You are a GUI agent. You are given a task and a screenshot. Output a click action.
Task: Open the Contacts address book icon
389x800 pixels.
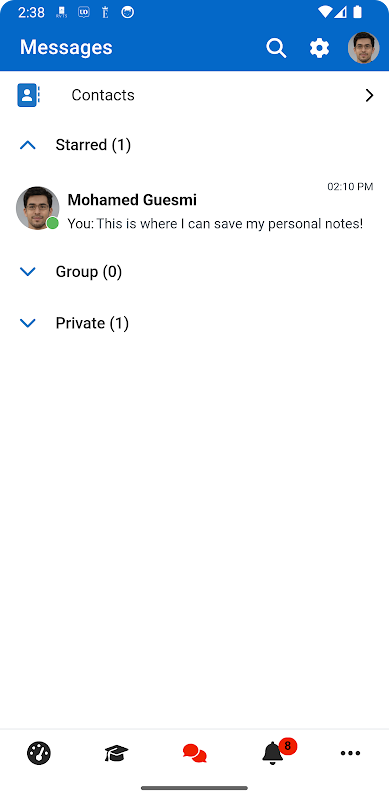28,95
